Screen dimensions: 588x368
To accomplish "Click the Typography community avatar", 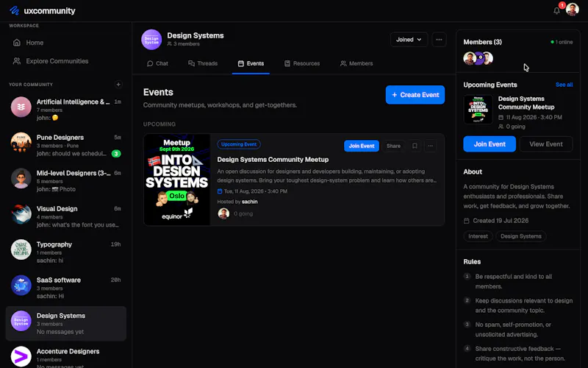I will point(21,250).
